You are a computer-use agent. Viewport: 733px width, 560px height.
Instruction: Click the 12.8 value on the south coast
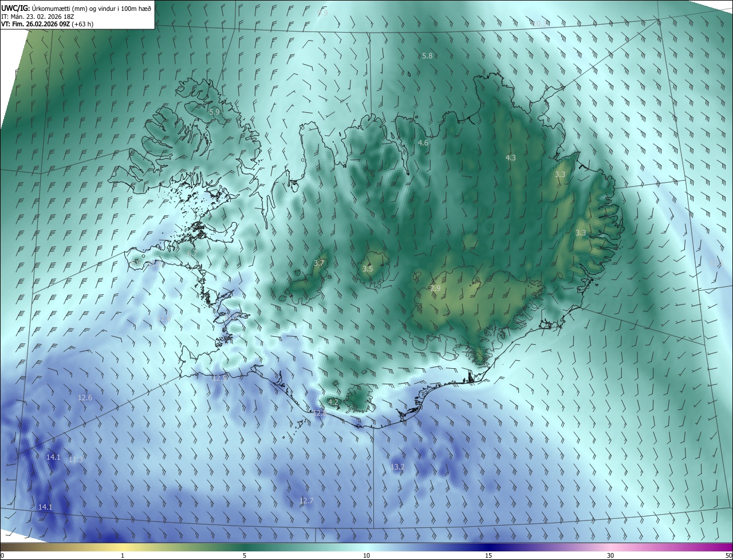pyautogui.click(x=320, y=413)
